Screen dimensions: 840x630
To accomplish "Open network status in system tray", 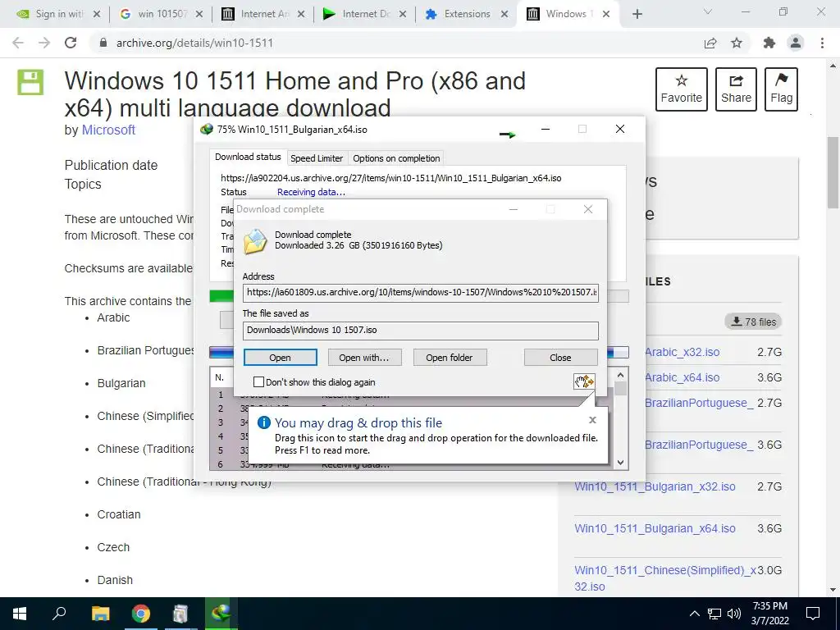I will [x=714, y=614].
